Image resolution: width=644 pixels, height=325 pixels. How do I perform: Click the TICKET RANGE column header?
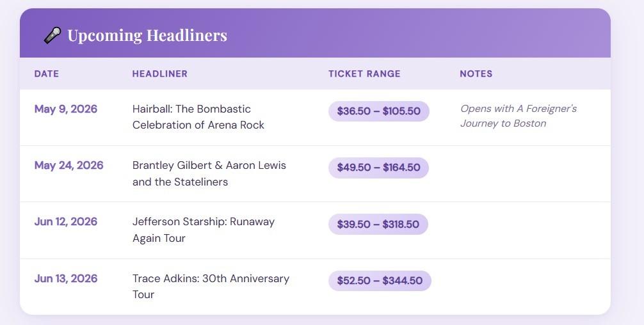[x=364, y=74]
